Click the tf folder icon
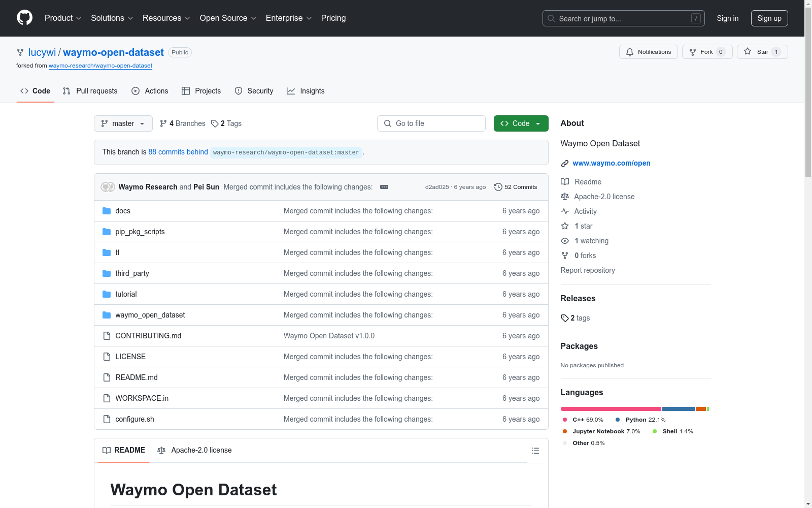Image resolution: width=812 pixels, height=508 pixels. point(107,252)
